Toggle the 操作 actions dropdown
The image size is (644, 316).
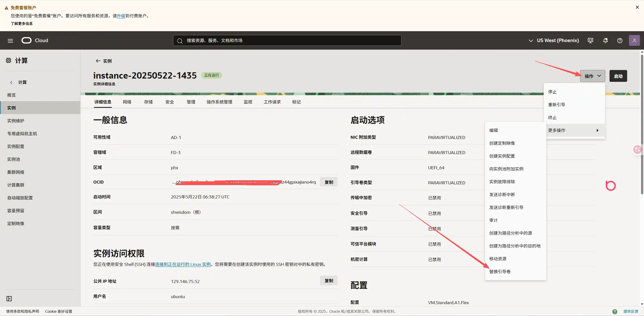pos(592,76)
